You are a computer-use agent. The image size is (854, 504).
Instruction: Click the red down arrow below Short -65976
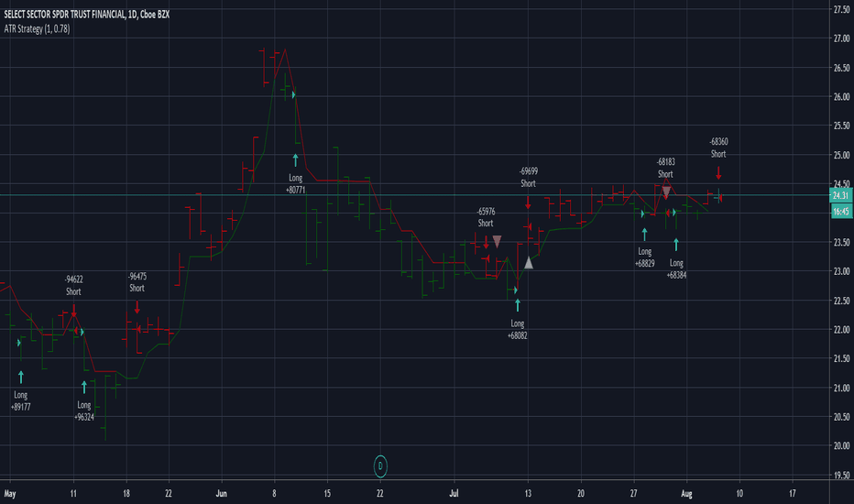[x=487, y=243]
